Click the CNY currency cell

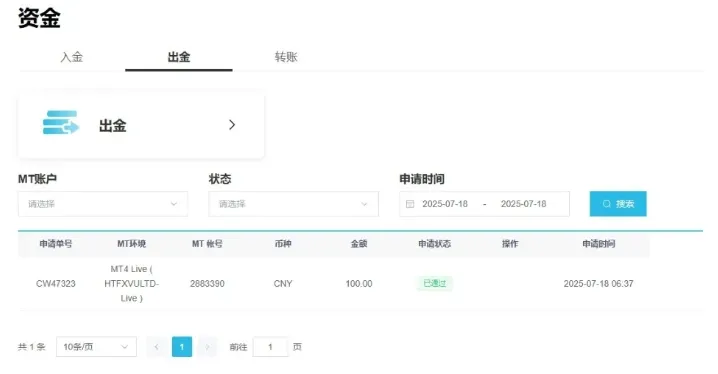[x=283, y=283]
